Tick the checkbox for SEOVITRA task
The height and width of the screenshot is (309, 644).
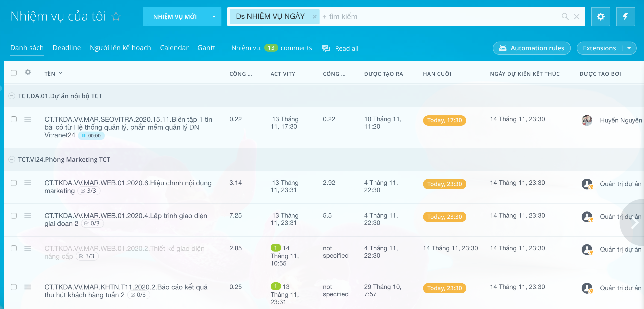(x=14, y=119)
